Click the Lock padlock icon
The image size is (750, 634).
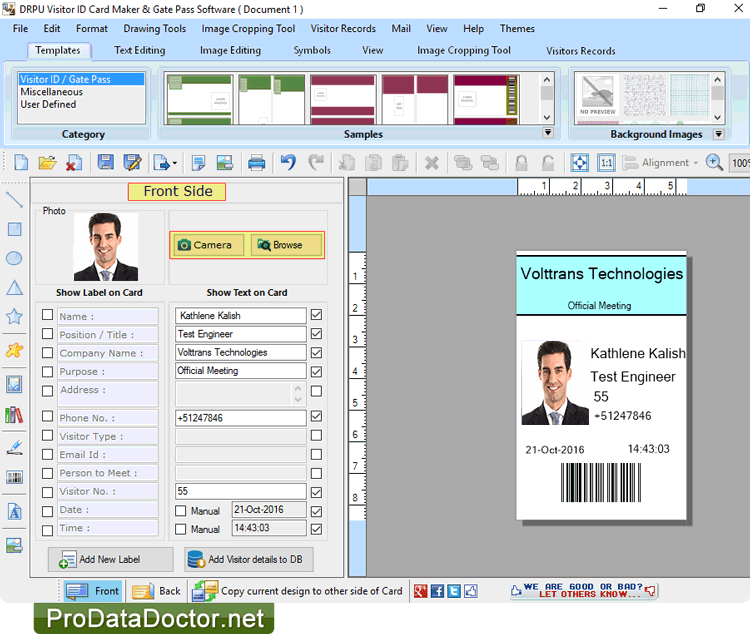pos(521,163)
